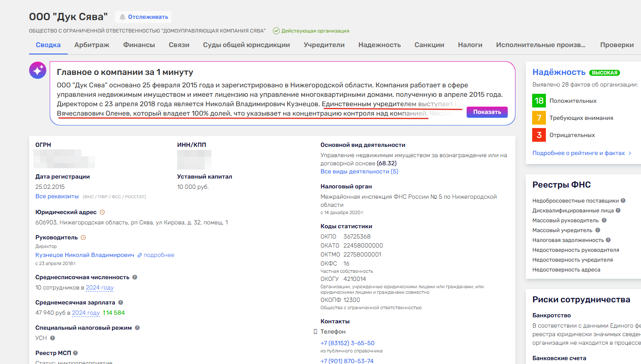Screen dimensions: 641x364
Task: Click help icon beside Налоговая задолженность
Action: [608, 240]
